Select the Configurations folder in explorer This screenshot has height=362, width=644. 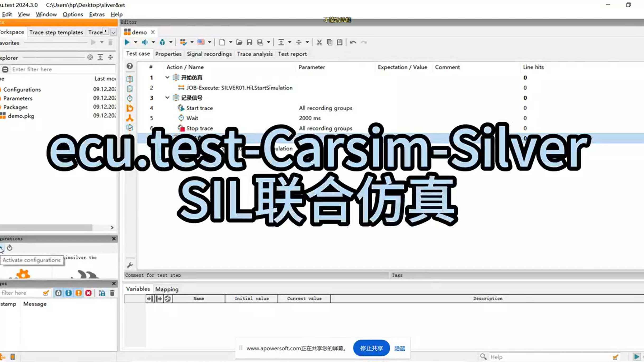coord(22,89)
